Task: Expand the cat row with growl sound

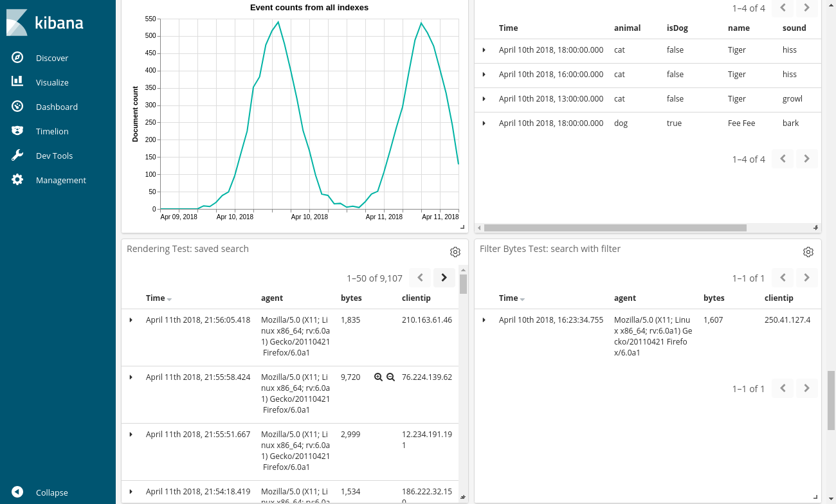Action: (x=484, y=98)
